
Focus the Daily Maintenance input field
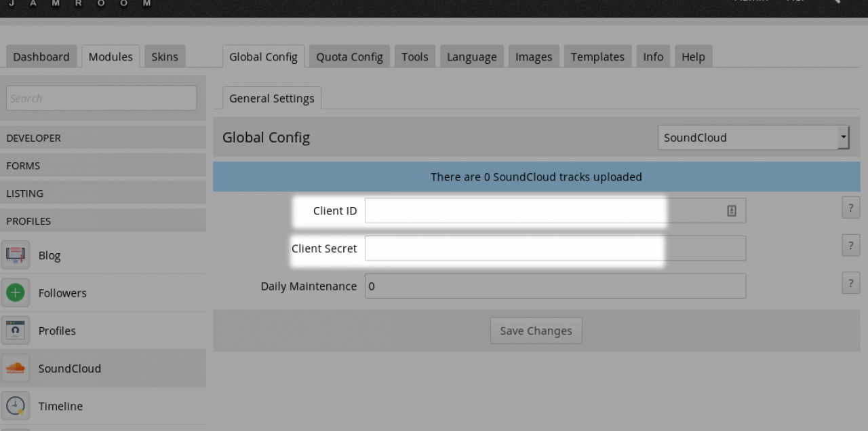point(555,286)
